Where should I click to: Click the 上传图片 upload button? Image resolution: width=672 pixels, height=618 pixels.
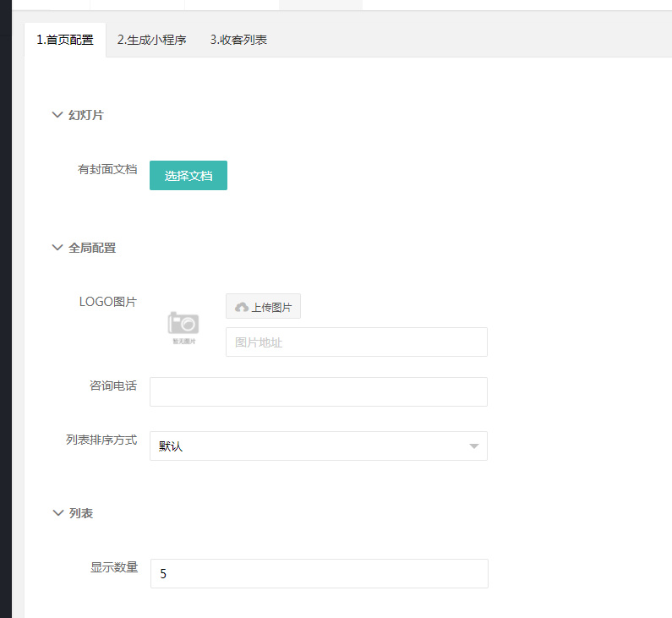[263, 306]
